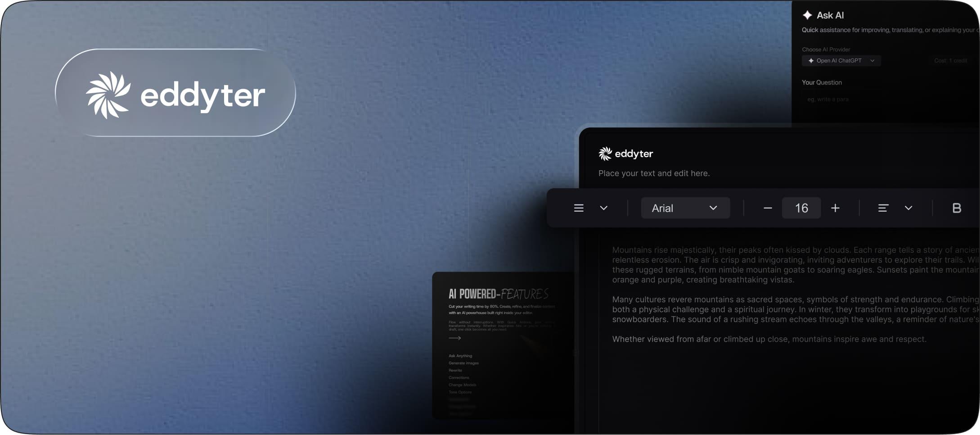
Task: Click the 'AI POWERED-FEATURES' heading
Action: 499,294
